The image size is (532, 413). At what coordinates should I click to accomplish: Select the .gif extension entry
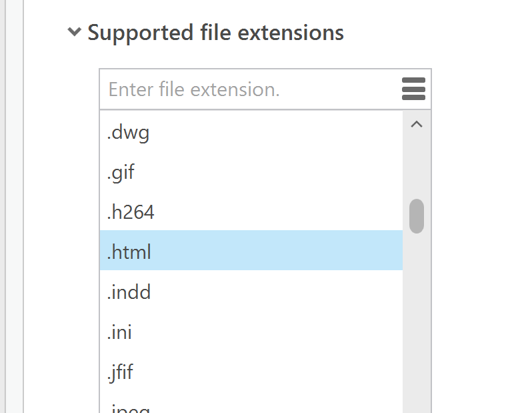point(251,172)
